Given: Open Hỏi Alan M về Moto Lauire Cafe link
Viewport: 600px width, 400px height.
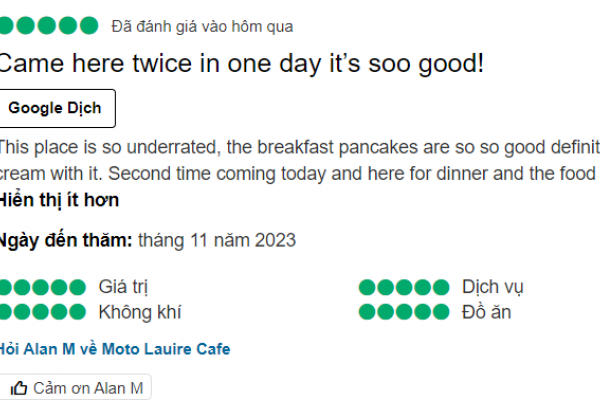Looking at the screenshot, I should (114, 349).
